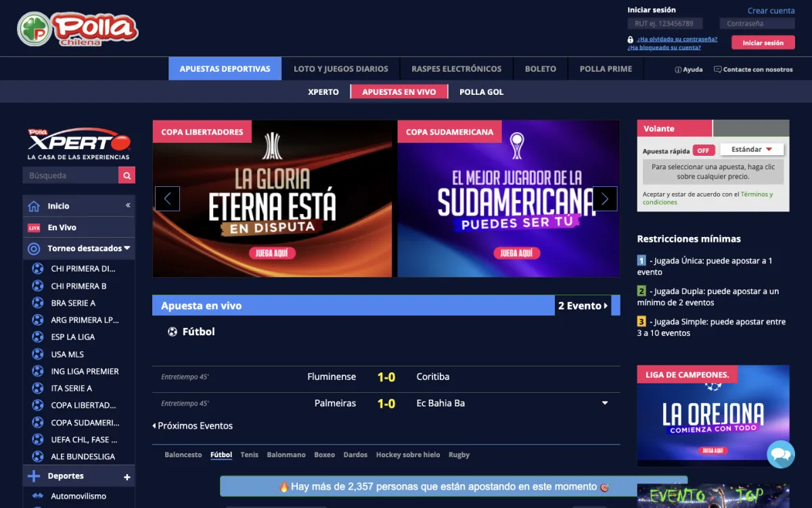
Task: Open the Apuestas Deportivas tab
Action: (x=225, y=68)
